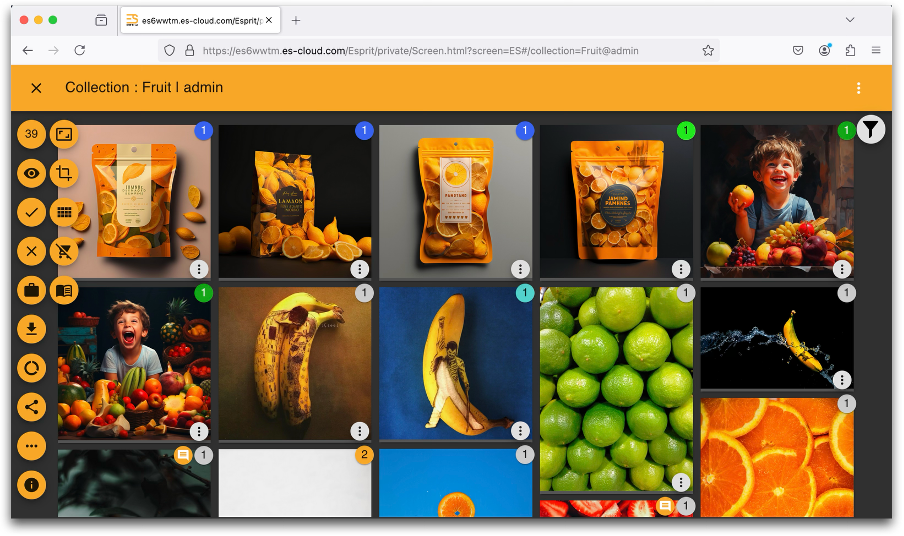Viewport: 904px width, 536px height.
Task: Close the es-cloud browser tab
Action: pos(269,20)
